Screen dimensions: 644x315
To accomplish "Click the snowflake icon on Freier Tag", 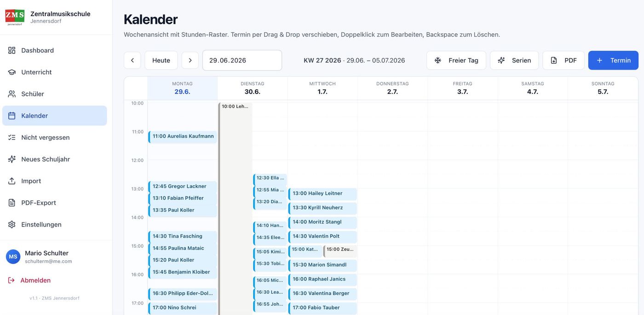I will point(438,60).
